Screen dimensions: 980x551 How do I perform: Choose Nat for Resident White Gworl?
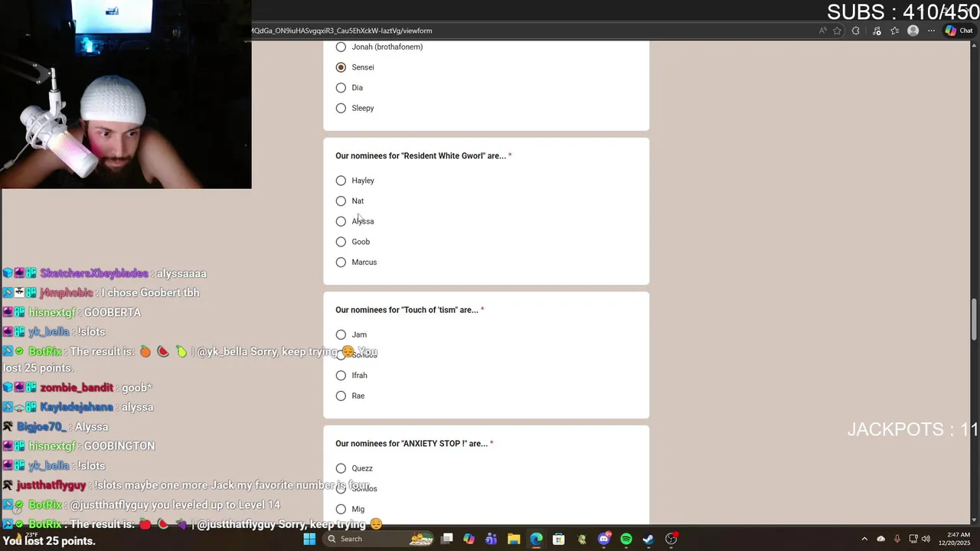coord(341,201)
